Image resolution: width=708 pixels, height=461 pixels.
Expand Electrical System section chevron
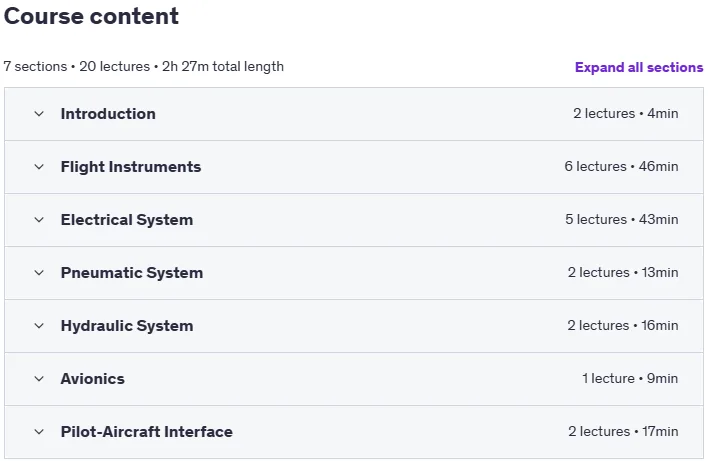39,220
